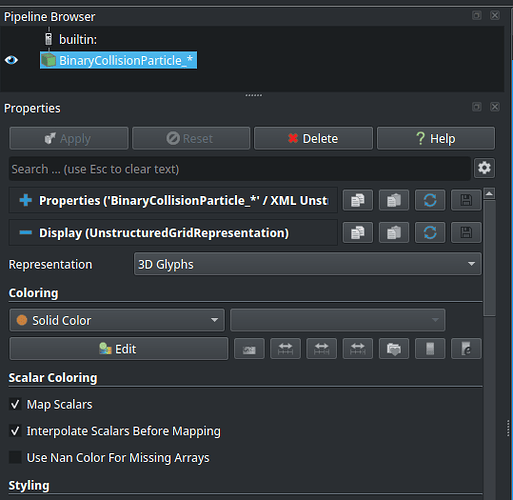Click the last icon in coloring toolbar

tap(466, 349)
